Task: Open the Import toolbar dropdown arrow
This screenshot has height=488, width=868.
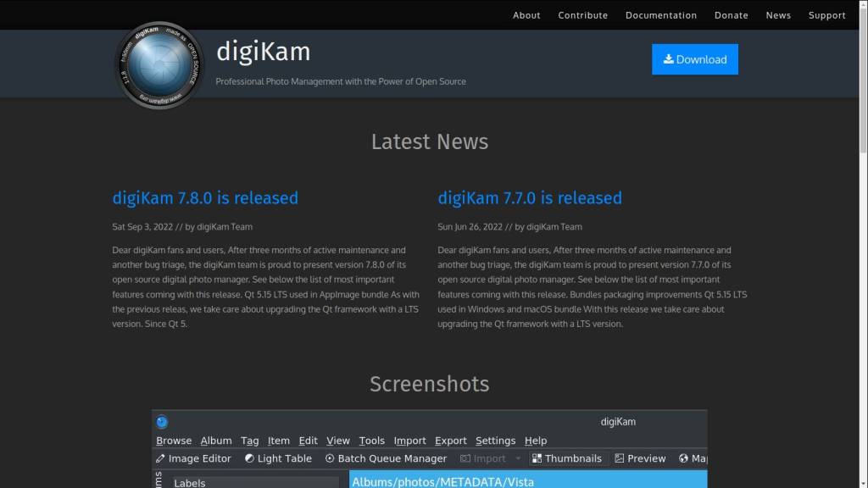Action: pos(518,458)
